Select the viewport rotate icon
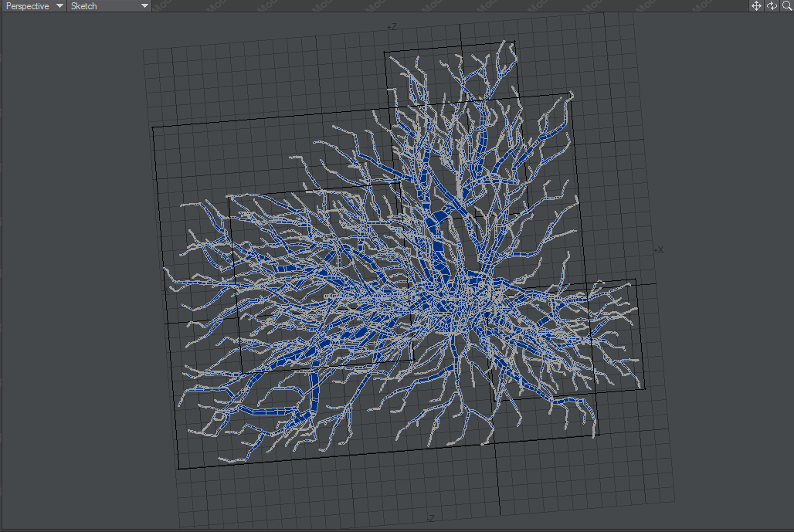Viewport: 794px width, 532px height. [x=772, y=6]
